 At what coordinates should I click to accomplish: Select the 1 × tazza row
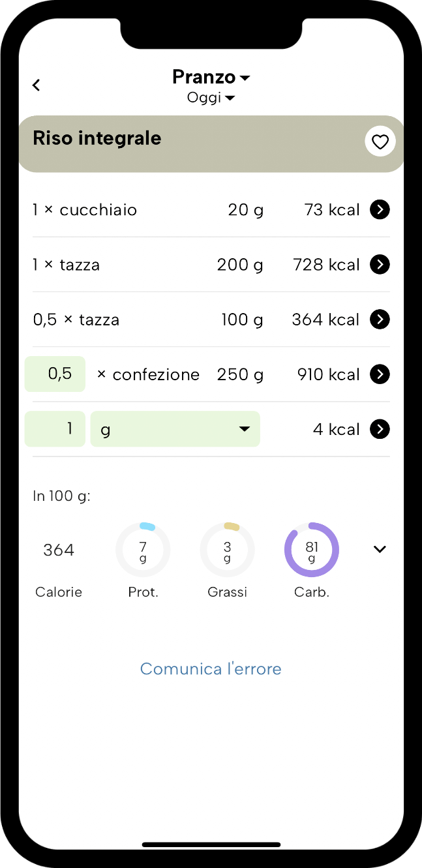[211, 265]
